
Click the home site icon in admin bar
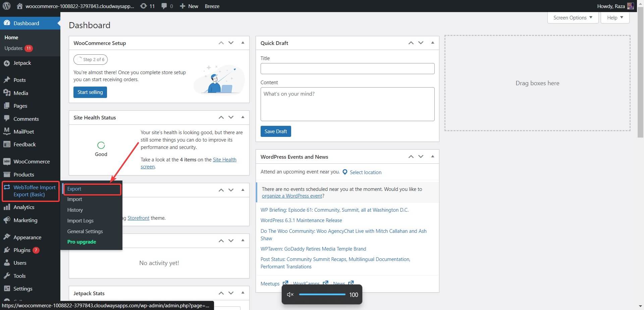(x=20, y=6)
